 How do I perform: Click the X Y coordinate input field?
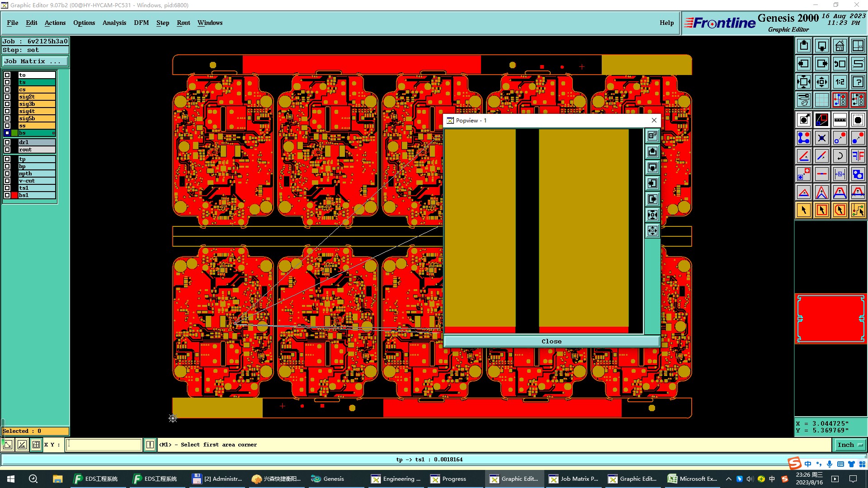[x=104, y=445]
